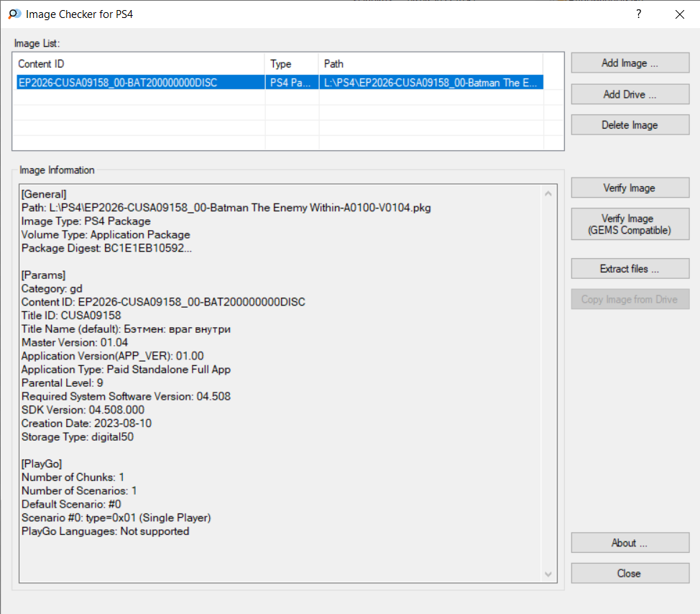700x614 pixels.
Task: Click the Default Scenario: #0 line
Action: pyautogui.click(x=71, y=504)
